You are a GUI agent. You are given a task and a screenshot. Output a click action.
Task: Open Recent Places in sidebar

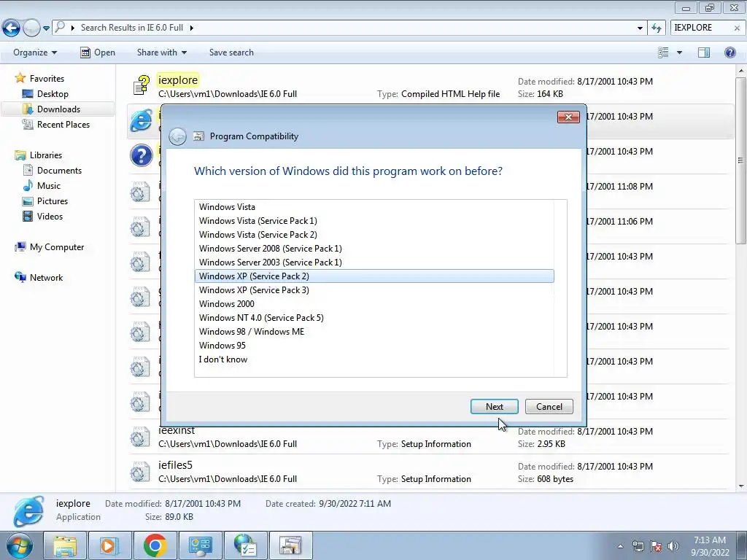coord(63,124)
